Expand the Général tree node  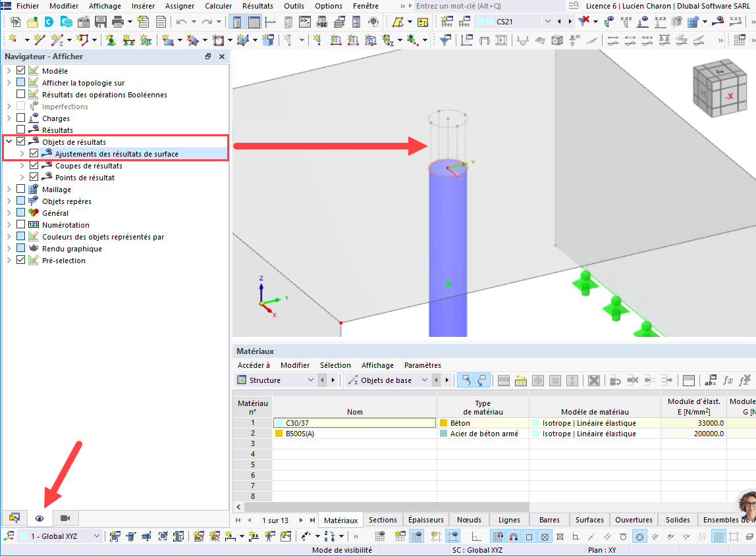9,213
